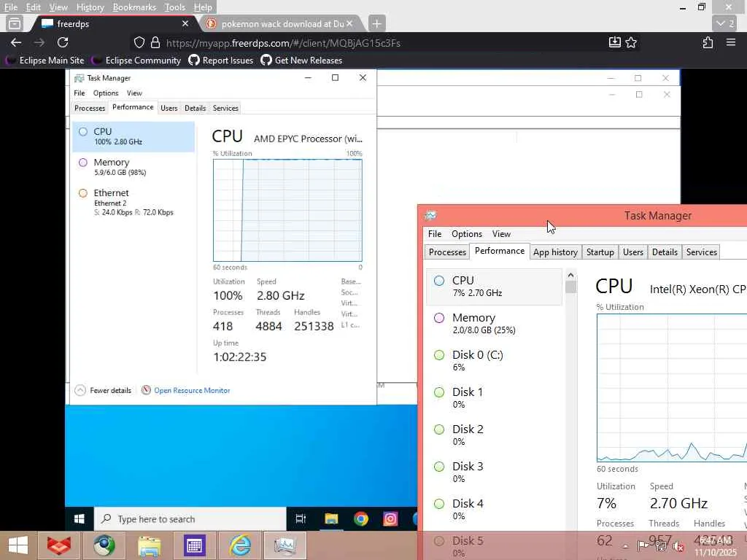This screenshot has width=747, height=560.
Task: Open the Firefox View icon left of tabs
Action: click(15, 23)
